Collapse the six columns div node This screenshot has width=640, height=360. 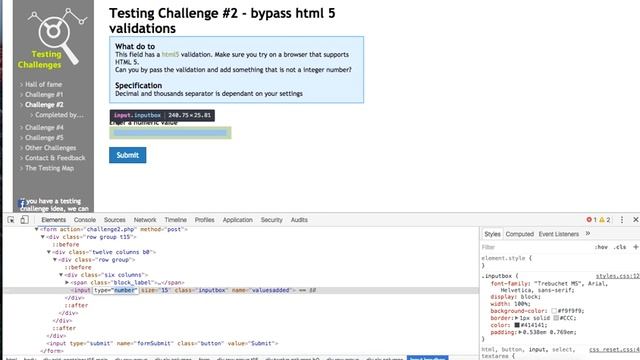pos(61,275)
